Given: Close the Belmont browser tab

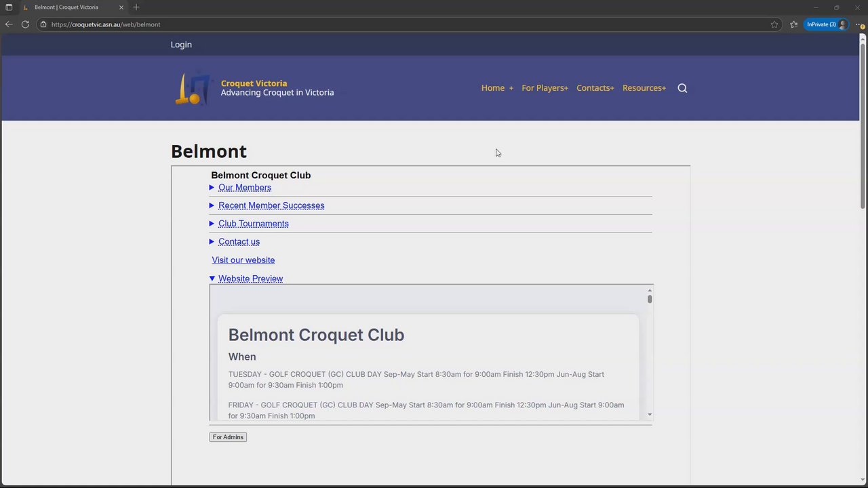Looking at the screenshot, I should pyautogui.click(x=121, y=7).
